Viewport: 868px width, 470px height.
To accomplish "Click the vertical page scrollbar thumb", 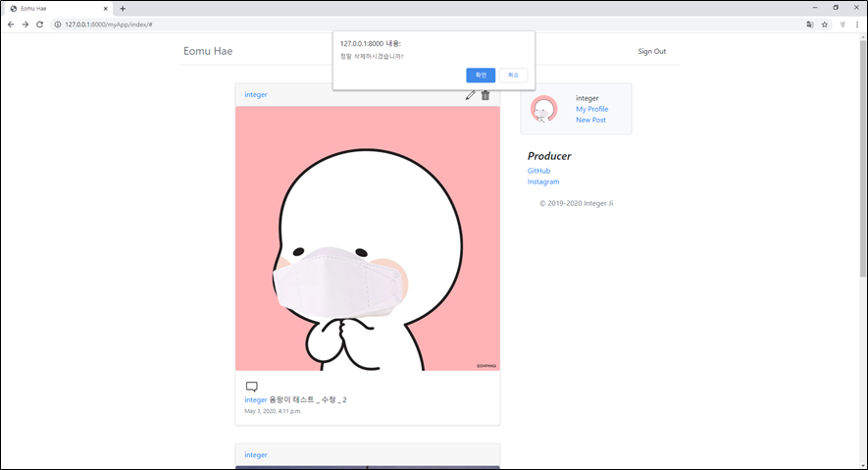I will pyautogui.click(x=862, y=159).
